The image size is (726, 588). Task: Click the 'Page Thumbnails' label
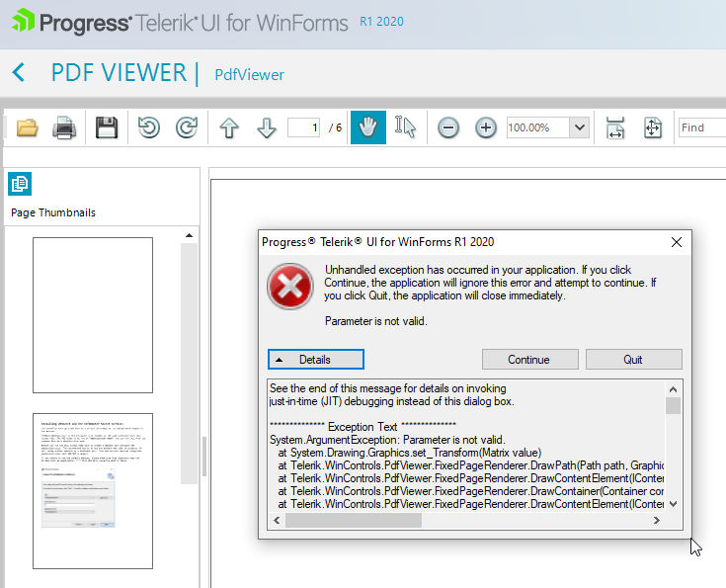point(53,212)
